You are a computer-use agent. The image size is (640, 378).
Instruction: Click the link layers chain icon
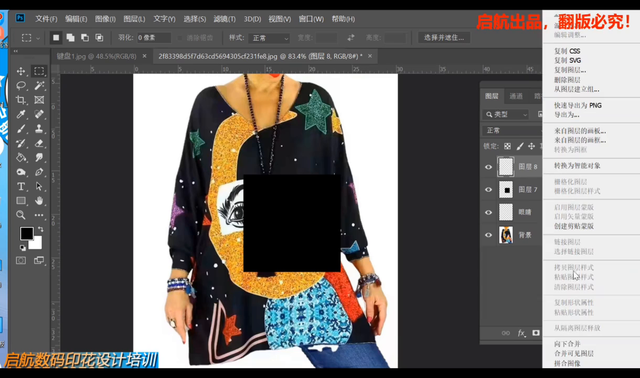[x=506, y=333]
